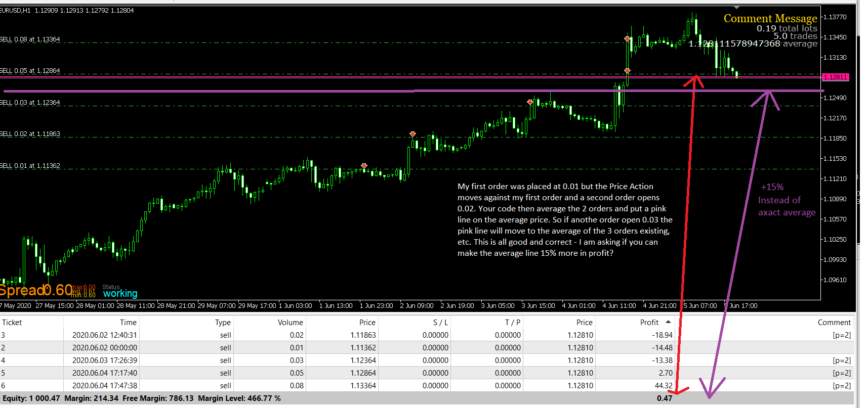Image resolution: width=868 pixels, height=408 pixels.
Task: Click the open price cell 1.11362
Action: (x=363, y=348)
